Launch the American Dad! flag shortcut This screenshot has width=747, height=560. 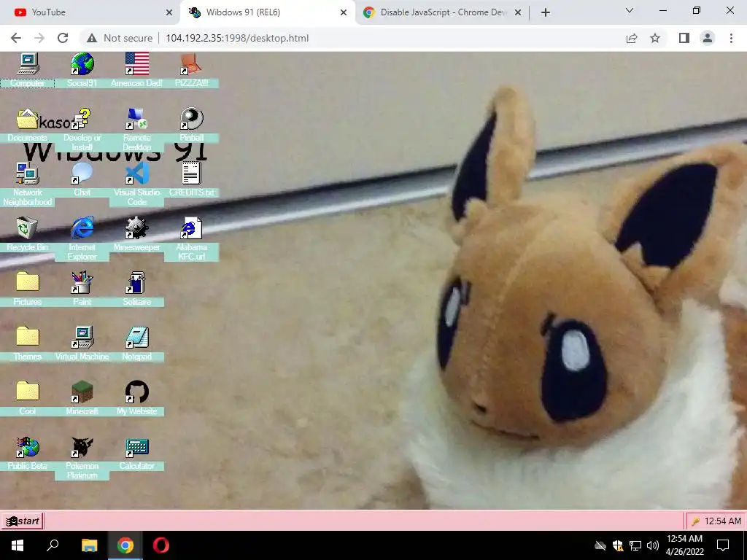click(136, 64)
